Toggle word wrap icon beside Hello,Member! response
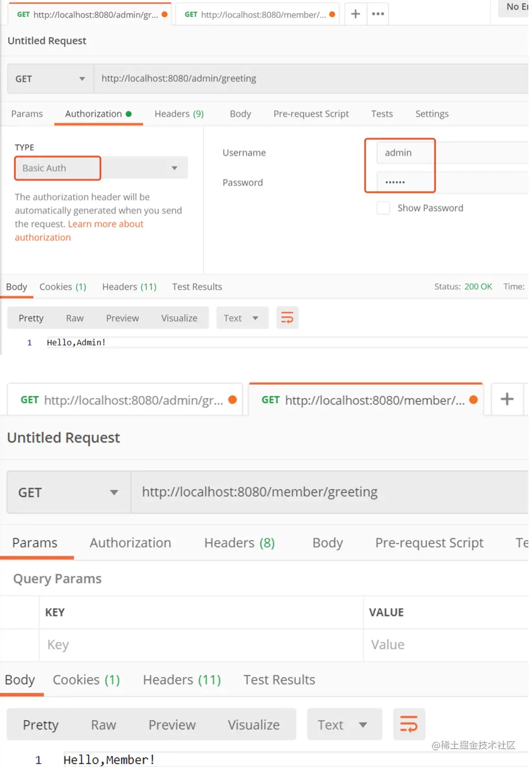 point(409,724)
